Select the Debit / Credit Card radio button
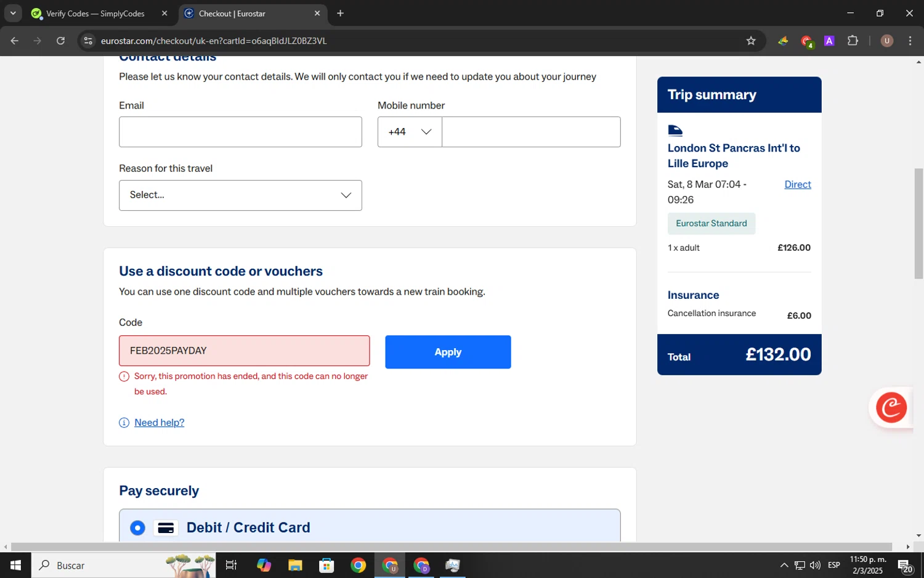Image resolution: width=924 pixels, height=578 pixels. 137,528
